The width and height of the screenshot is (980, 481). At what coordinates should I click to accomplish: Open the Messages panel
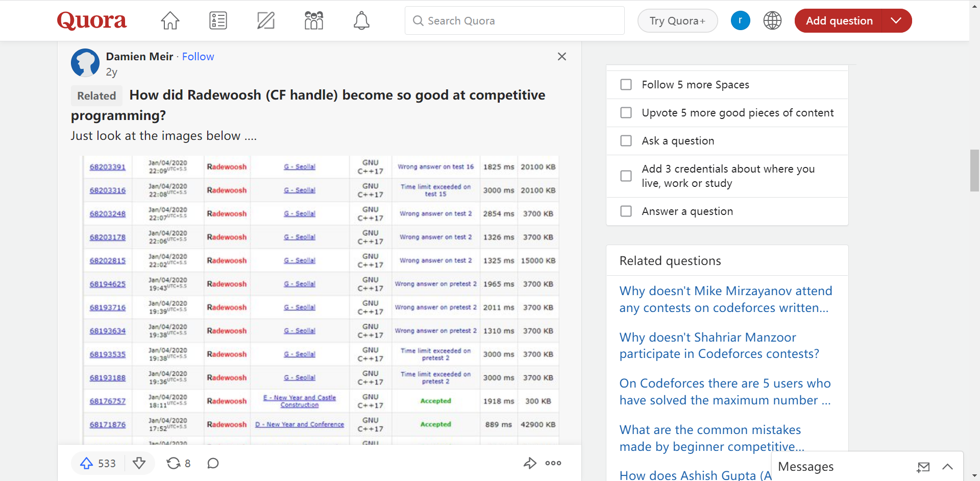(806, 467)
